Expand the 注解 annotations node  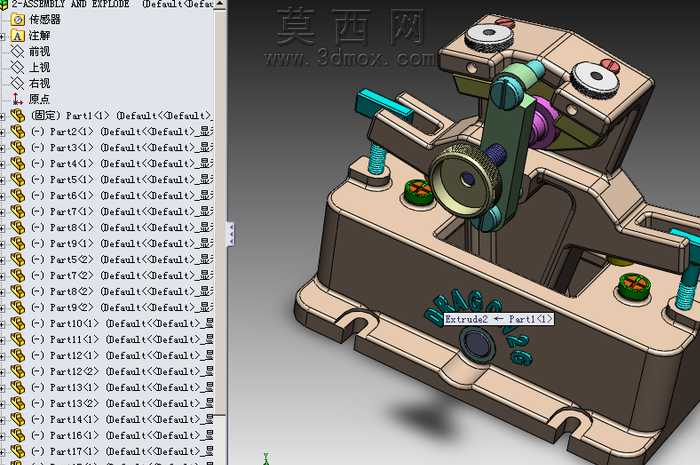[x=2, y=36]
